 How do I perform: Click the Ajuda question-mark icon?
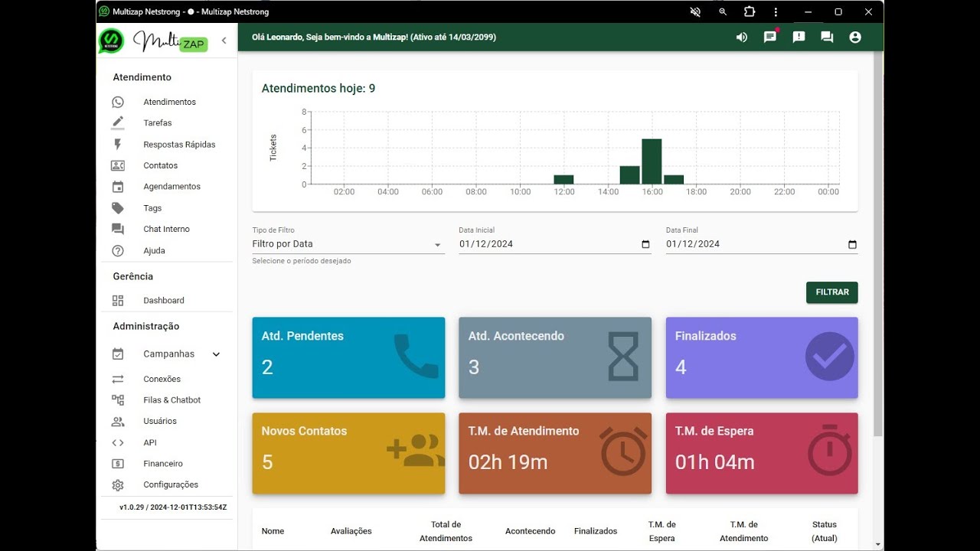tap(117, 250)
